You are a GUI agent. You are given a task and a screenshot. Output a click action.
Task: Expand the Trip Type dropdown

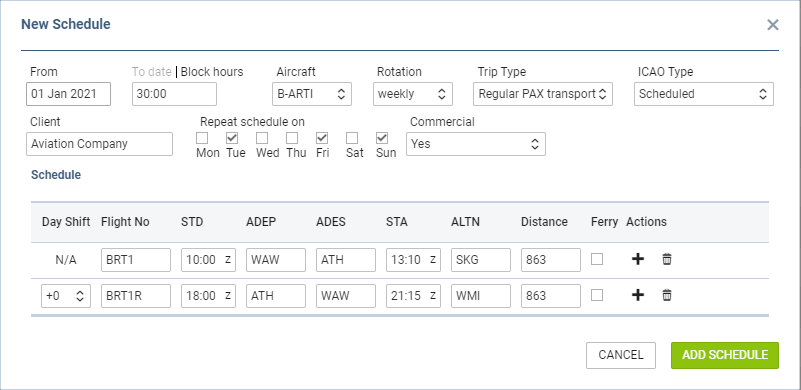(x=543, y=94)
